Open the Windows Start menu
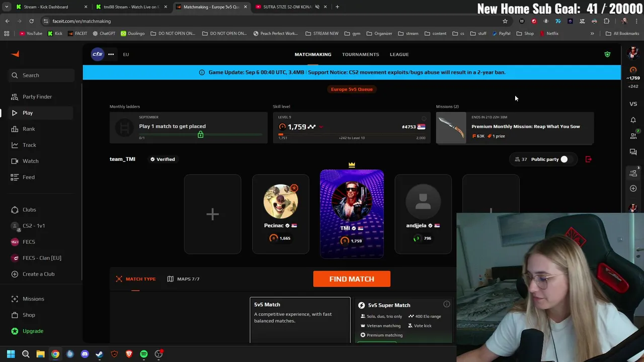 [x=11, y=354]
